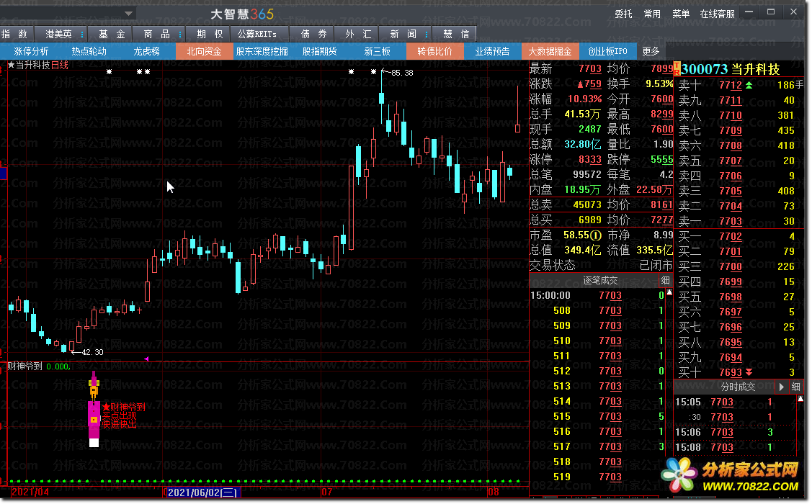Click the circled 1 icon beside 市盈
This screenshot has height=504, width=812.
pos(596,235)
